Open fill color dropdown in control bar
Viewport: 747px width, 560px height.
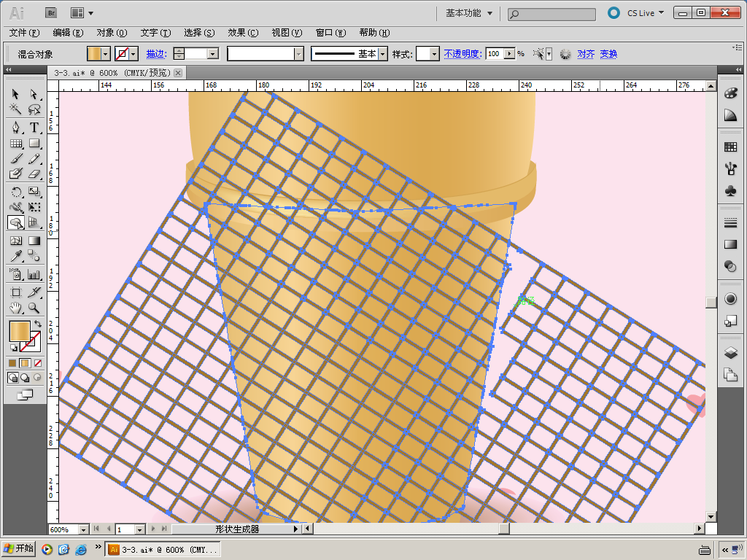[106, 54]
